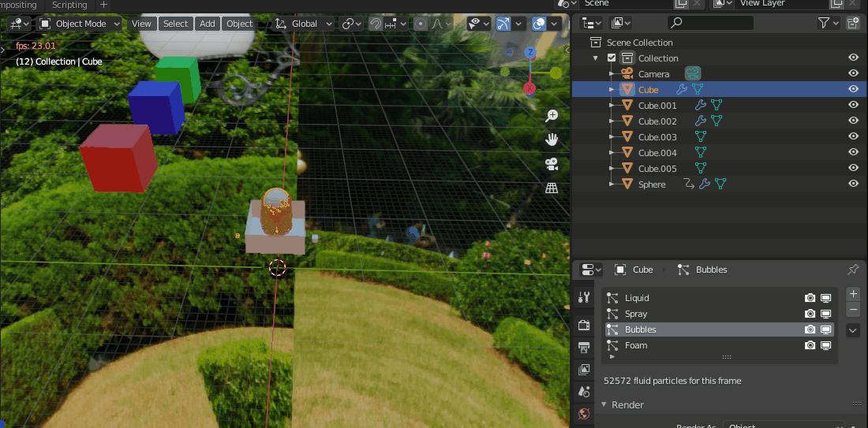Toggle proportional editing

pos(421,24)
